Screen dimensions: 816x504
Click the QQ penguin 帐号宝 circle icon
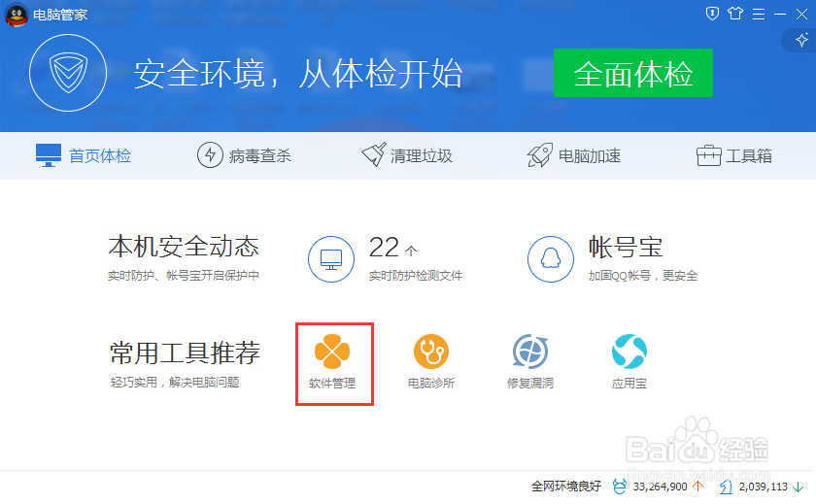click(x=551, y=259)
